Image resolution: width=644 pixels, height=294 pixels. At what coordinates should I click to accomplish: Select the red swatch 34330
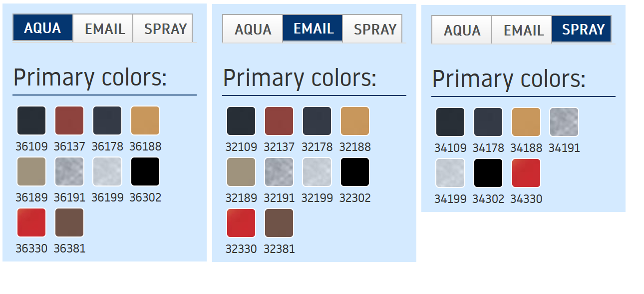[526, 173]
